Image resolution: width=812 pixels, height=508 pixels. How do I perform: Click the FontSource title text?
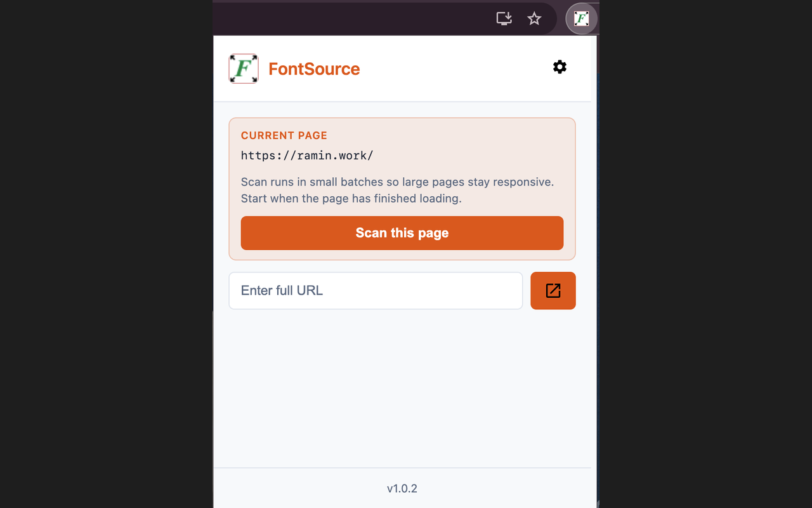pos(314,69)
